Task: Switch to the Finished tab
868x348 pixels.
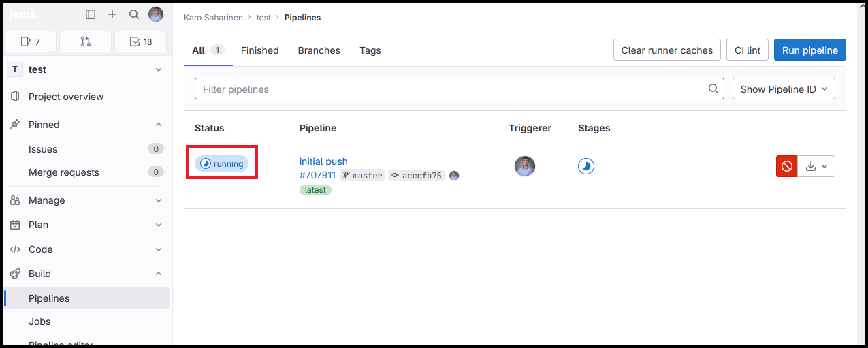Action: [259, 50]
